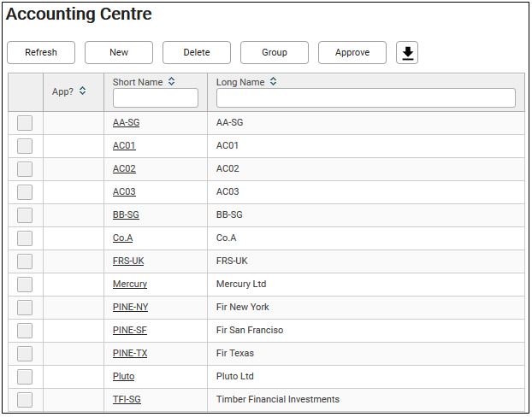Screen dimensions: 532x417
Task: Sort by Long Name column arrows
Action: (274, 82)
